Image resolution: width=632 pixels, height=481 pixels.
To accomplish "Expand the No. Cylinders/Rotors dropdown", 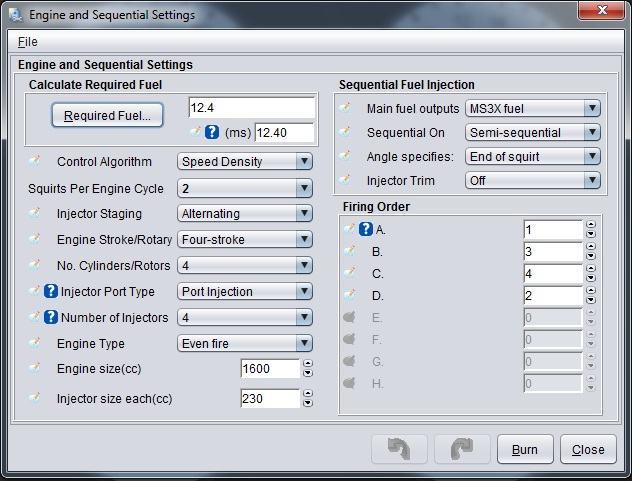I will click(245, 265).
